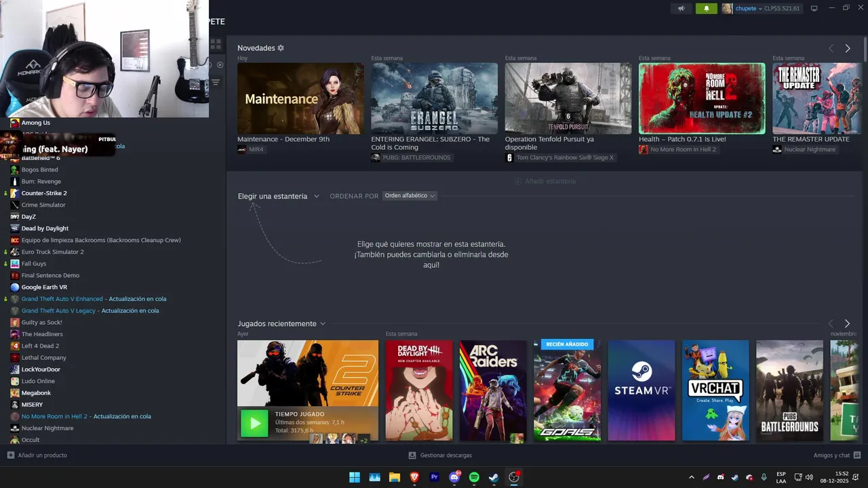Expand the Jugados recientemente dropdown
Image resolution: width=868 pixels, height=488 pixels.
coord(281,323)
